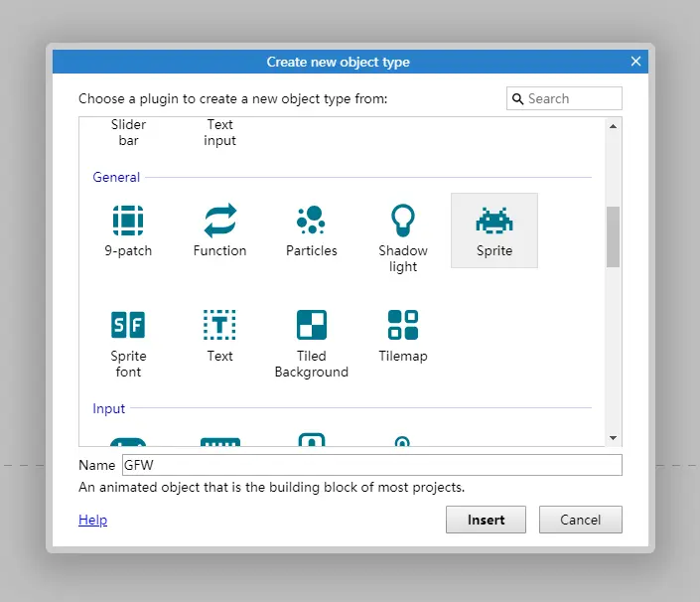The height and width of the screenshot is (602, 700).
Task: Select the Particles plugin icon
Action: click(311, 220)
